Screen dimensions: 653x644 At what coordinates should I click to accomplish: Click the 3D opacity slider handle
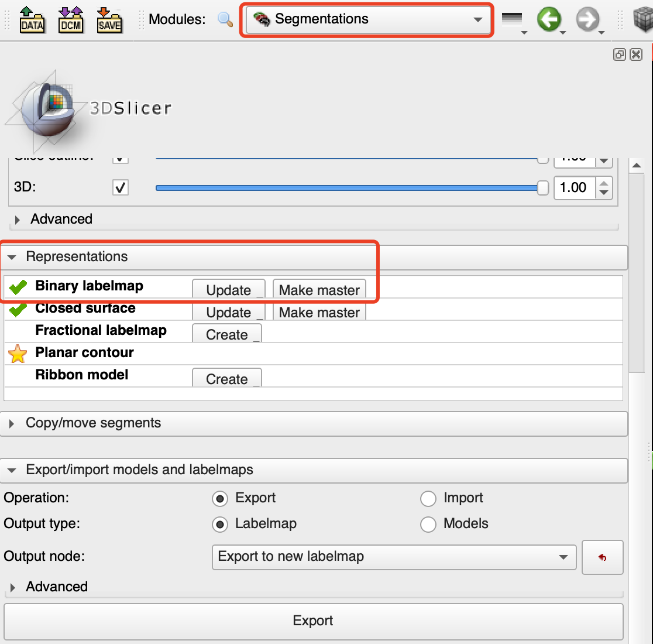[542, 188]
